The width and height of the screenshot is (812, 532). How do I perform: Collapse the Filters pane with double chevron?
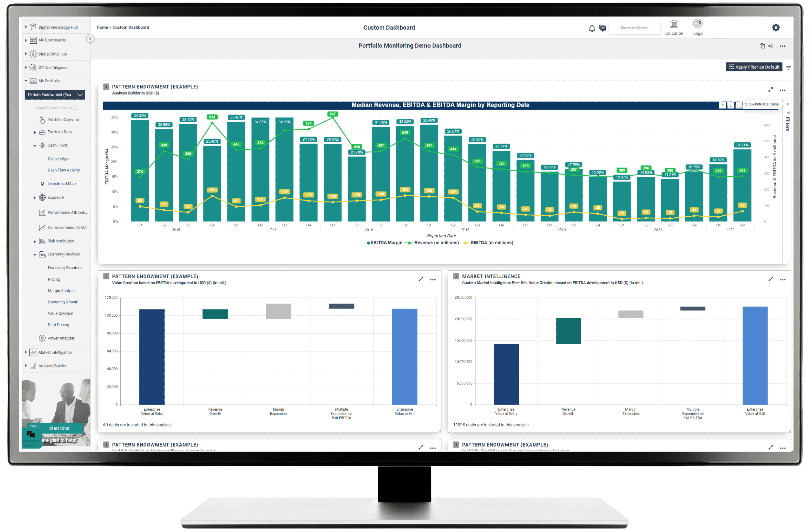pos(787,104)
